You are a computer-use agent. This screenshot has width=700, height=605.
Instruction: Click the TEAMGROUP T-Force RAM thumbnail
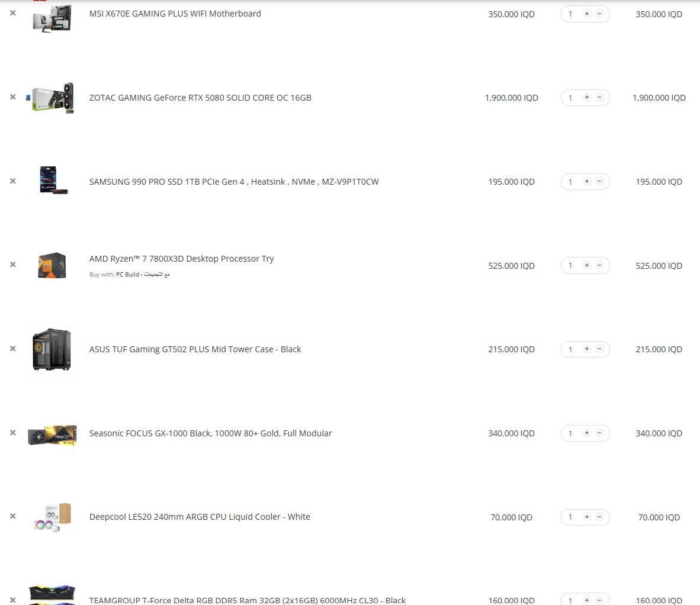(x=52, y=596)
